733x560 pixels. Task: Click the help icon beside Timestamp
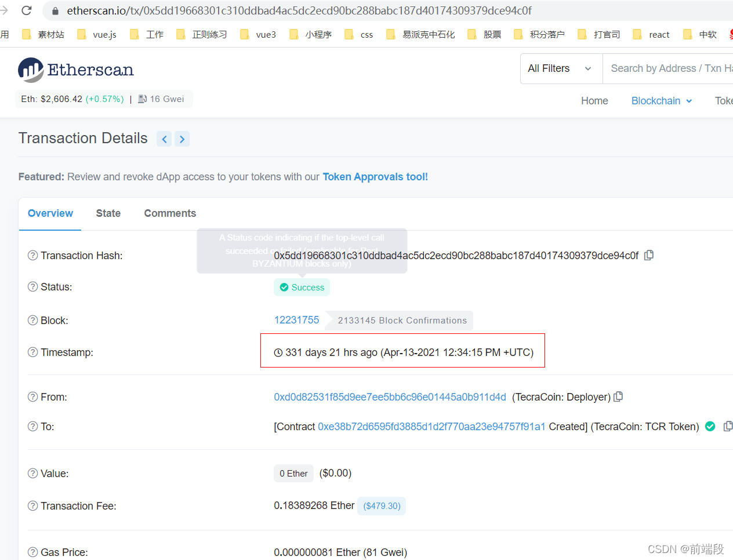click(x=33, y=352)
